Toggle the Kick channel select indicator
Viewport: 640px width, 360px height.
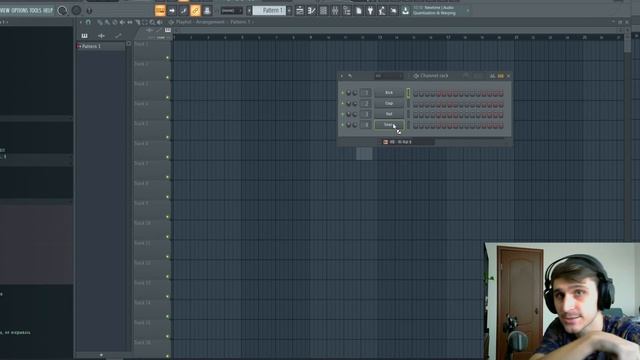(408, 93)
